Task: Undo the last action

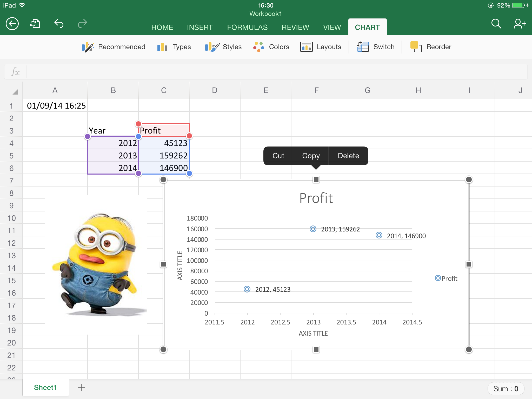Action: coord(59,24)
